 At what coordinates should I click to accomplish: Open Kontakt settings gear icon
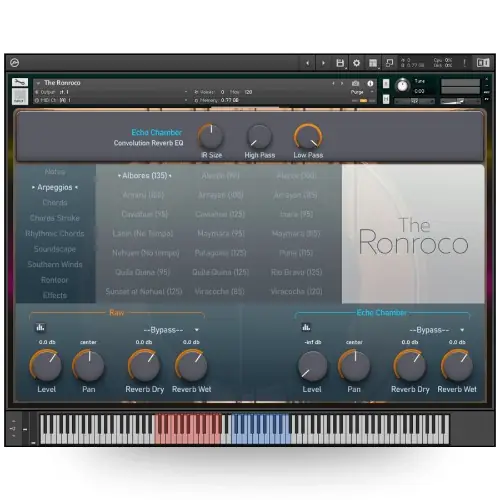click(356, 63)
